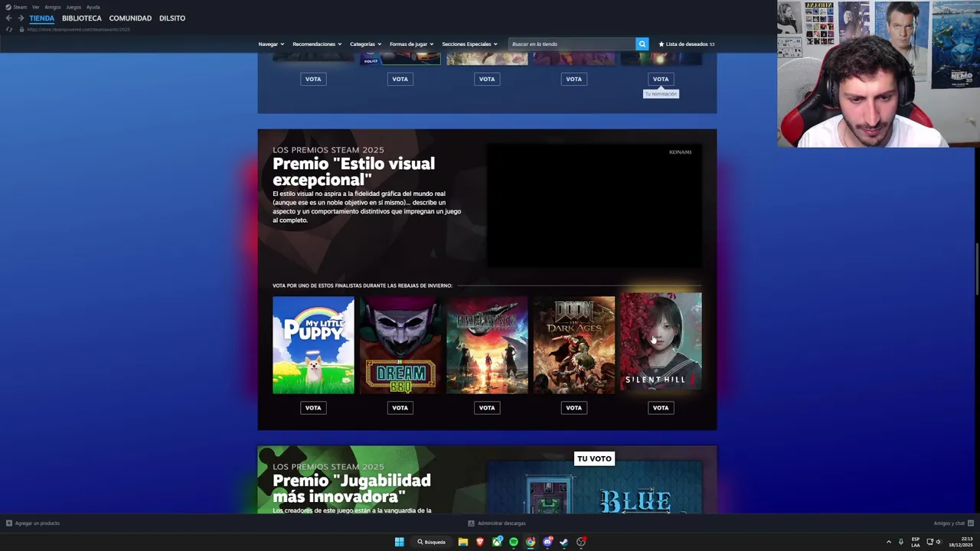The image size is (980, 551).
Task: Open the volume tray icon
Action: pyautogui.click(x=939, y=542)
